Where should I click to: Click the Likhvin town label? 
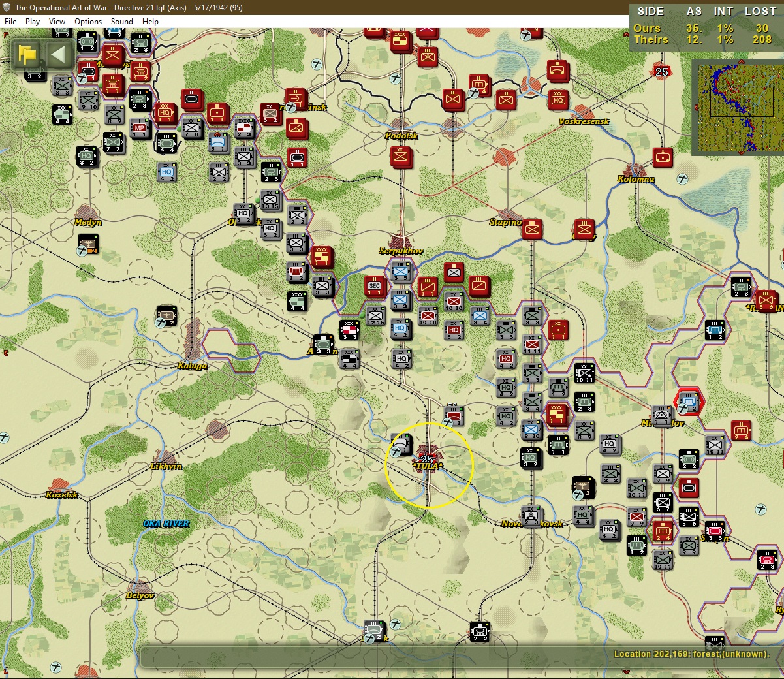pos(166,466)
